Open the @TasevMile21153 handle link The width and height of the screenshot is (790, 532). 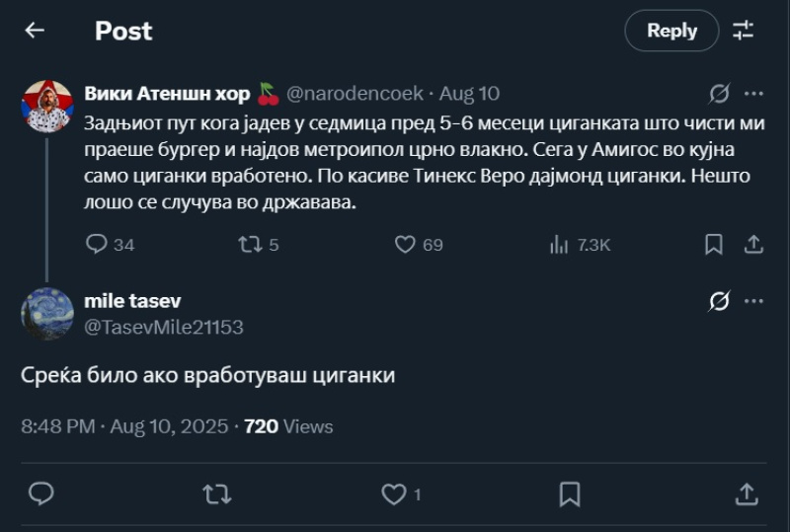(x=164, y=327)
